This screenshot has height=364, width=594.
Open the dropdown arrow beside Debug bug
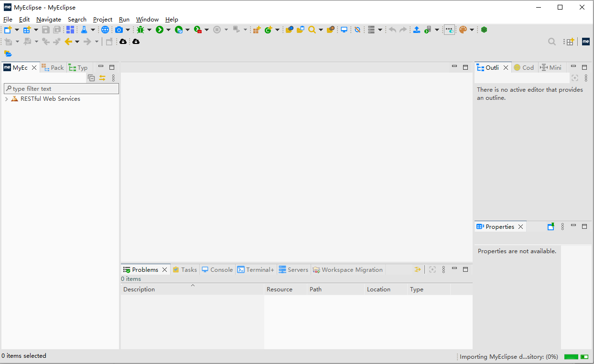tap(149, 30)
